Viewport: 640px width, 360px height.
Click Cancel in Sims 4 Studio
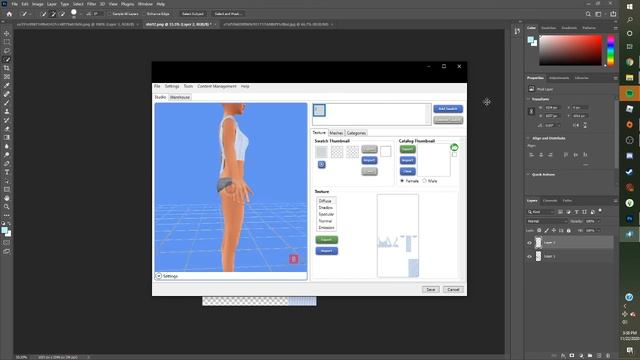click(x=453, y=289)
